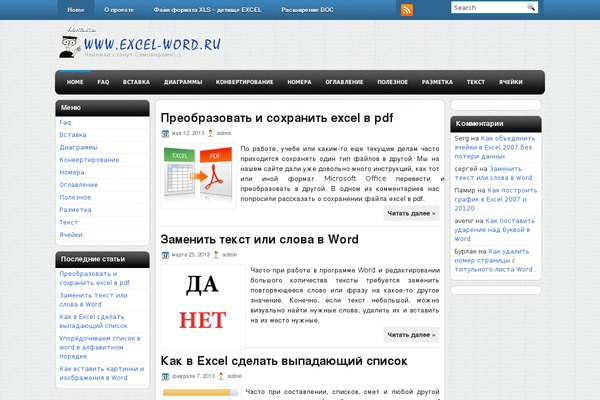Click Читать далее under the Word replace post
600x400 pixels.
click(x=411, y=335)
